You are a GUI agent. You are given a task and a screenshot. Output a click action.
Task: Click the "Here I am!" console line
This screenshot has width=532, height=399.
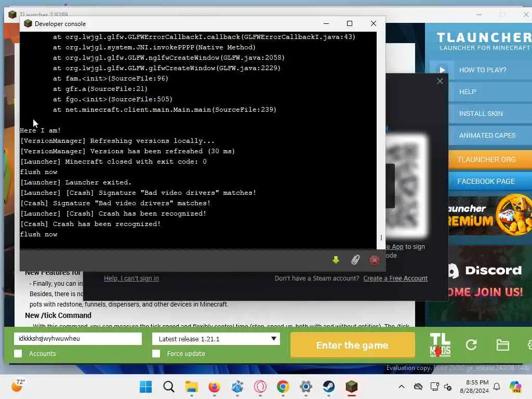(x=40, y=130)
